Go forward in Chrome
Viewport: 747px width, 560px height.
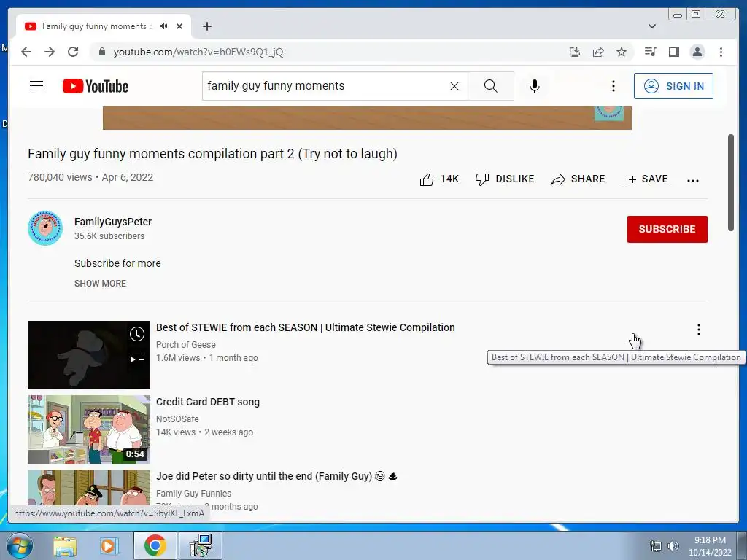click(x=50, y=52)
